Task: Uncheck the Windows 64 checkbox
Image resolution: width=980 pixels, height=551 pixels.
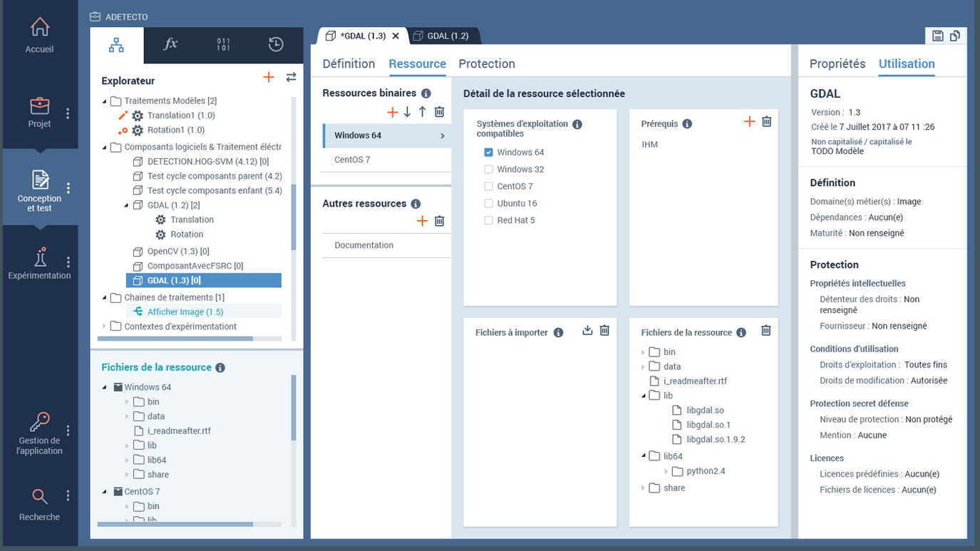Action: 488,153
